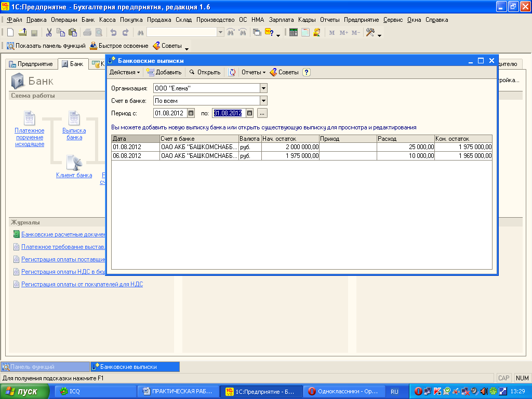Open calendar picker for period start date

click(191, 113)
